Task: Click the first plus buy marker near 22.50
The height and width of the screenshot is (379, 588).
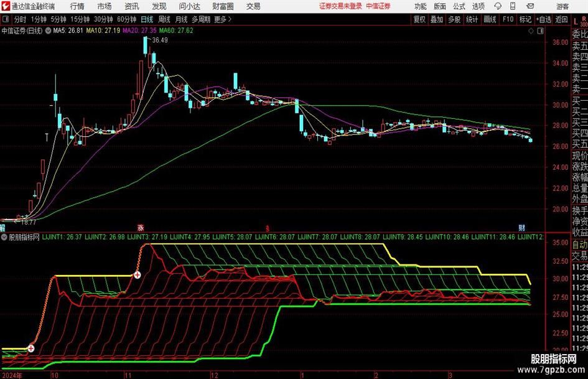Action: click(x=31, y=349)
